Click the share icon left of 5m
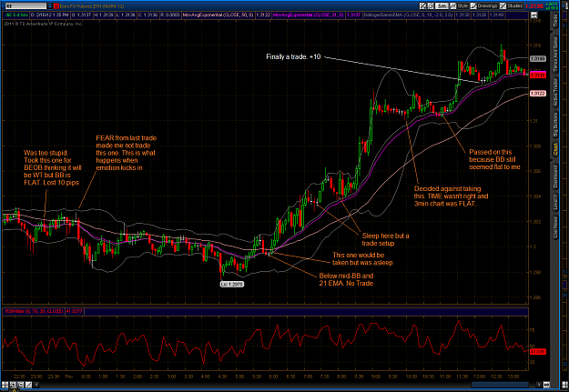 click(431, 5)
